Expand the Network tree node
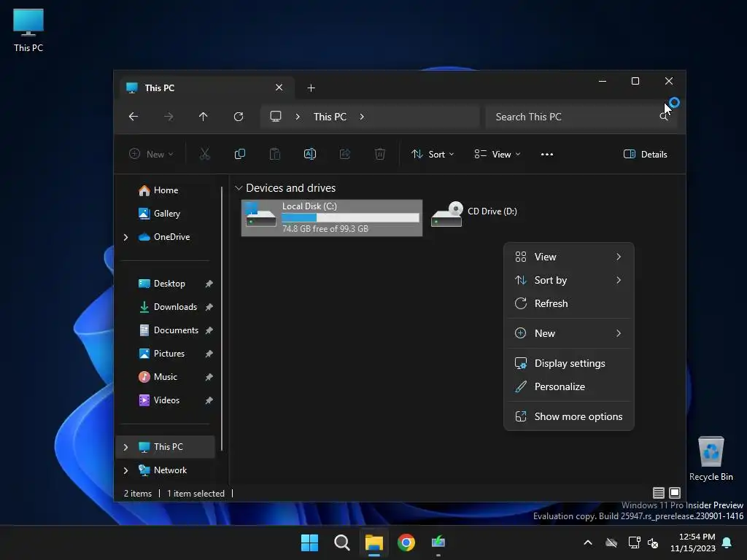The width and height of the screenshot is (747, 560). click(125, 470)
